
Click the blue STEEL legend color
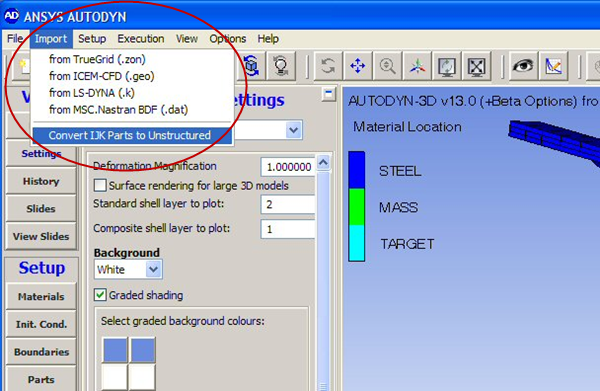coord(357,170)
